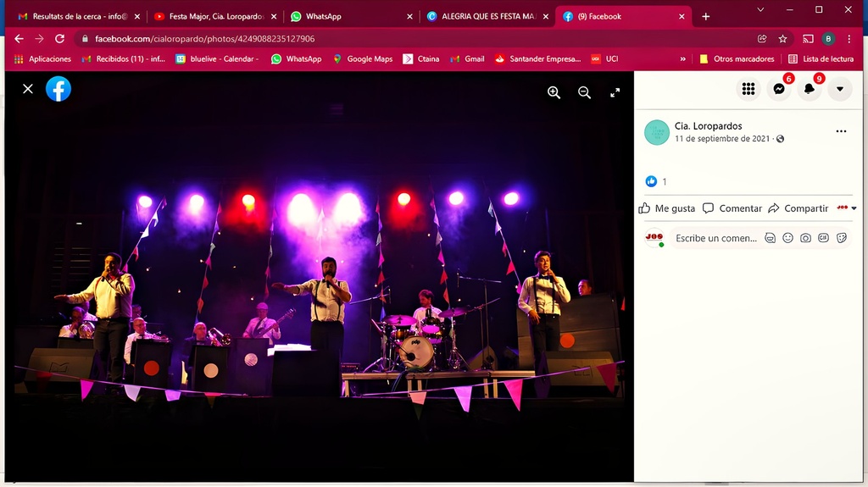
Task: Open the Google Maps bookmark
Action: [x=363, y=58]
